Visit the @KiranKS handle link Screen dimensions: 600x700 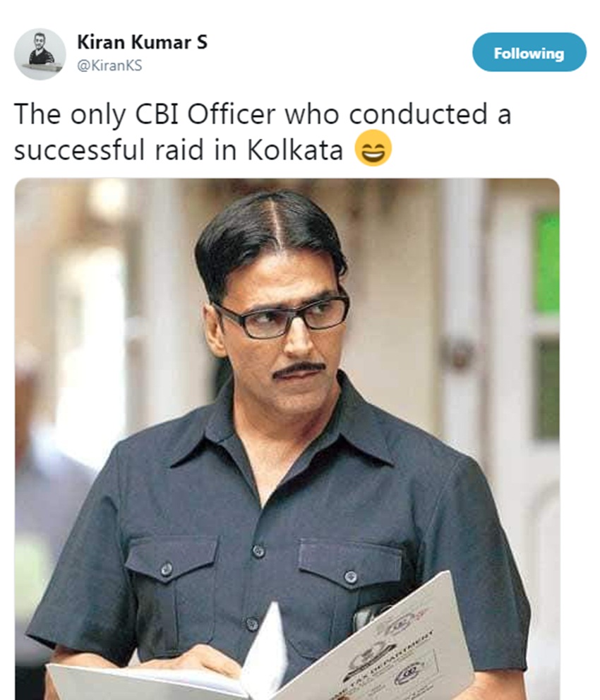[109, 66]
